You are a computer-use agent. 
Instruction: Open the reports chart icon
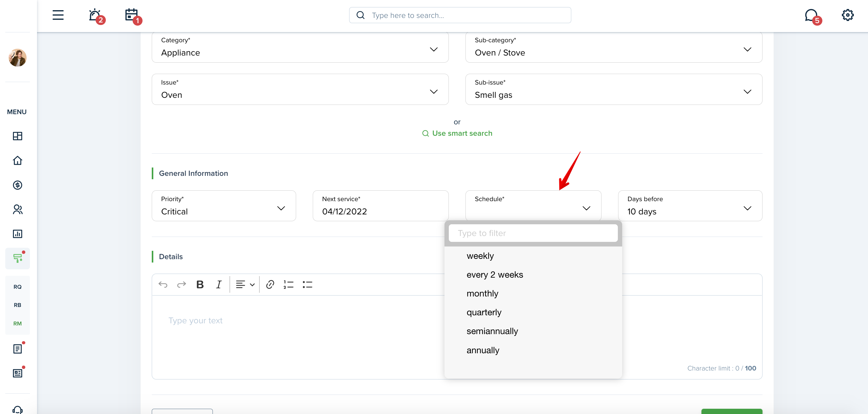[18, 234]
